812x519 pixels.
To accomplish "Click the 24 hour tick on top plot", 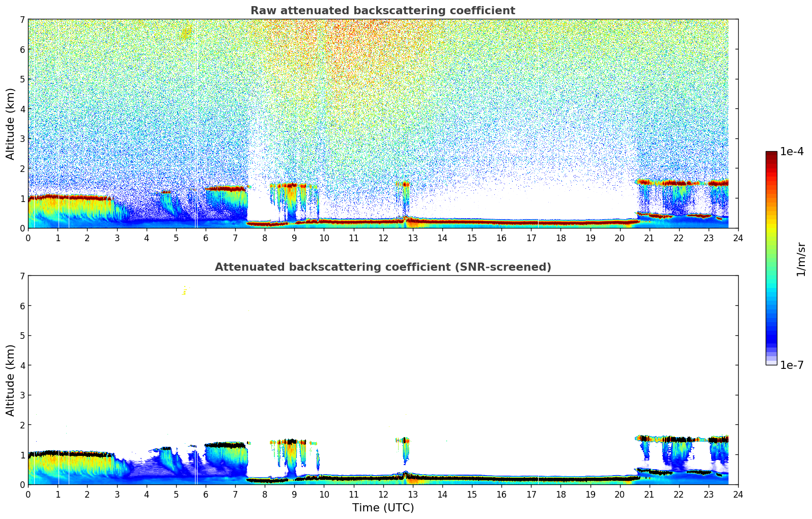I will coord(738,238).
